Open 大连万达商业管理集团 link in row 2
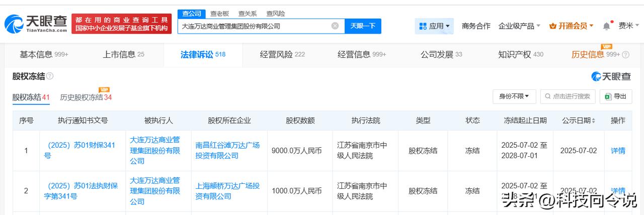Image resolution: width=644 pixels, height=215 pixels. pyautogui.click(x=155, y=191)
